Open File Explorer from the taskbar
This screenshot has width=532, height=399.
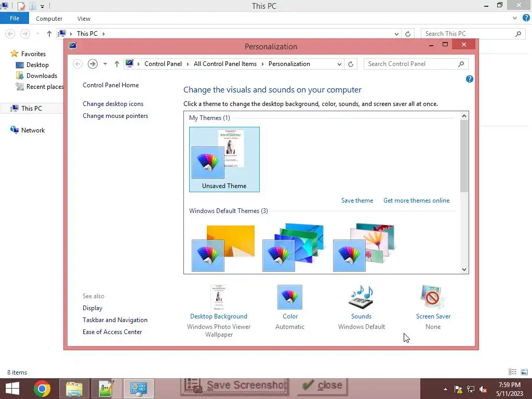click(x=74, y=389)
